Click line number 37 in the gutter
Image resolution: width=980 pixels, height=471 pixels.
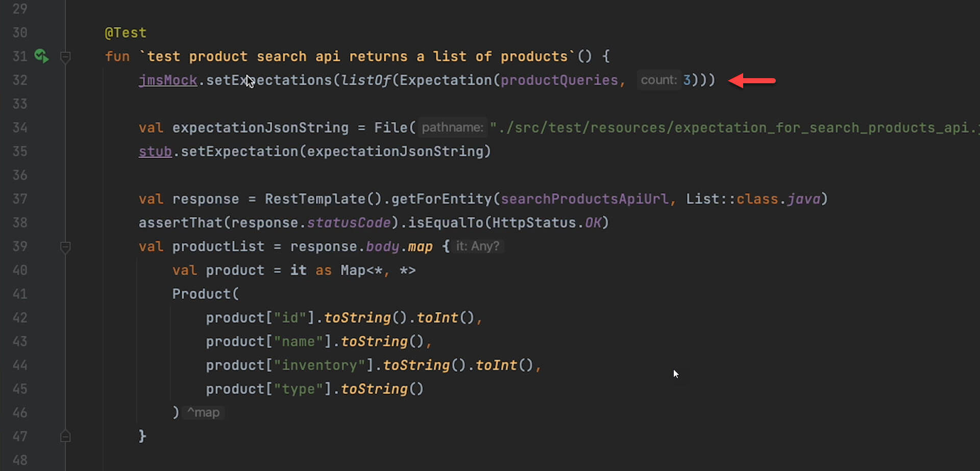pyautogui.click(x=20, y=199)
